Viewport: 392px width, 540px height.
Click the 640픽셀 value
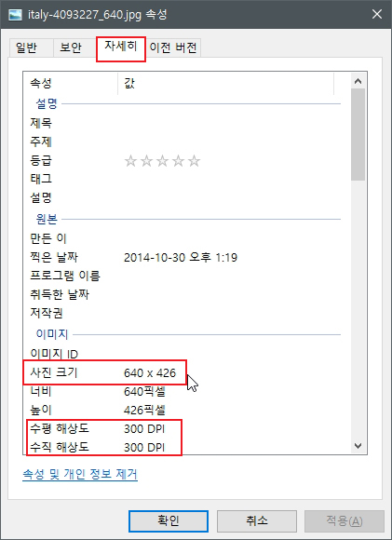pyautogui.click(x=144, y=392)
